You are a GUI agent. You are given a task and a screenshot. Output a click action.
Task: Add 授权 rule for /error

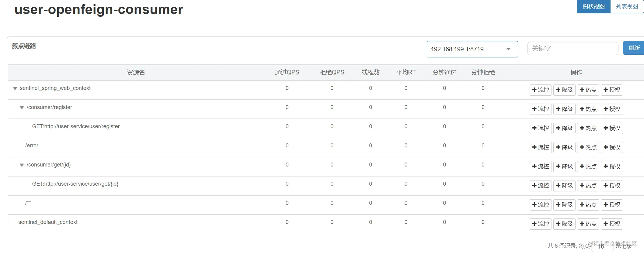[x=612, y=147]
